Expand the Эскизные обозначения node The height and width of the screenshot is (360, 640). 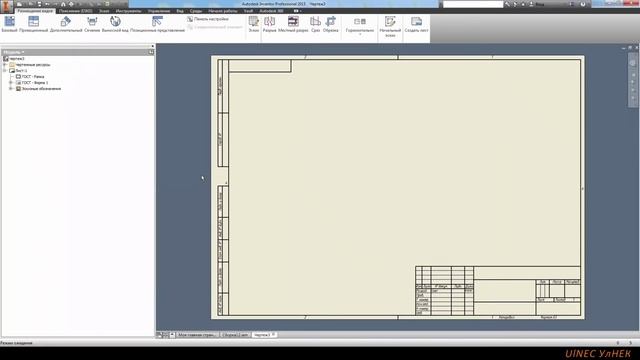pyautogui.click(x=11, y=89)
